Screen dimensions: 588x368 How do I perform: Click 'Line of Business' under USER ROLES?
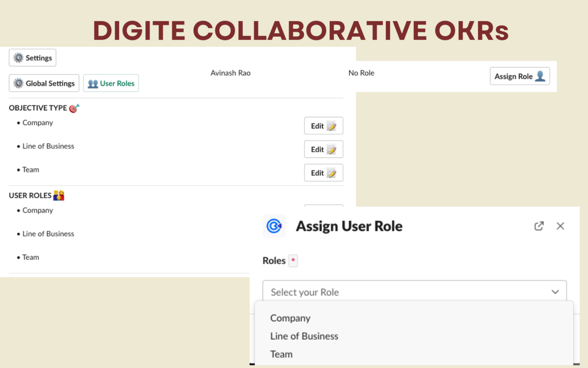point(48,234)
